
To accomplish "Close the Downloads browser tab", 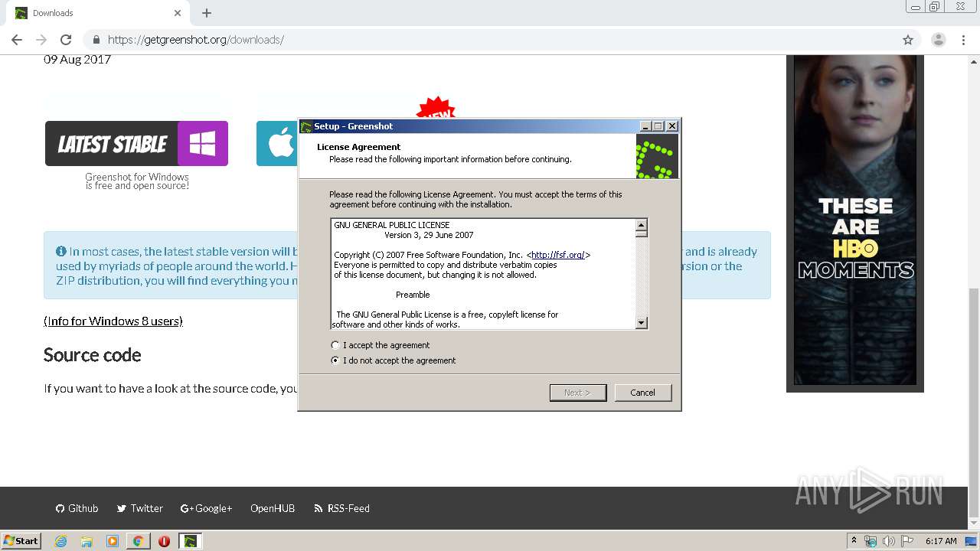I will [178, 13].
